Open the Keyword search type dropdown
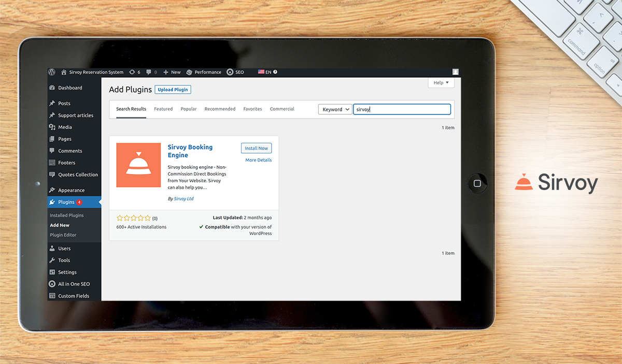The image size is (622, 364). click(335, 109)
